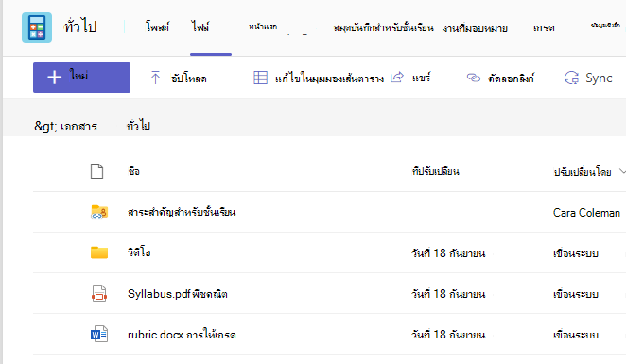Screen dimensions: 626x364
Task: Click the copy link chain icon
Action: tap(474, 78)
